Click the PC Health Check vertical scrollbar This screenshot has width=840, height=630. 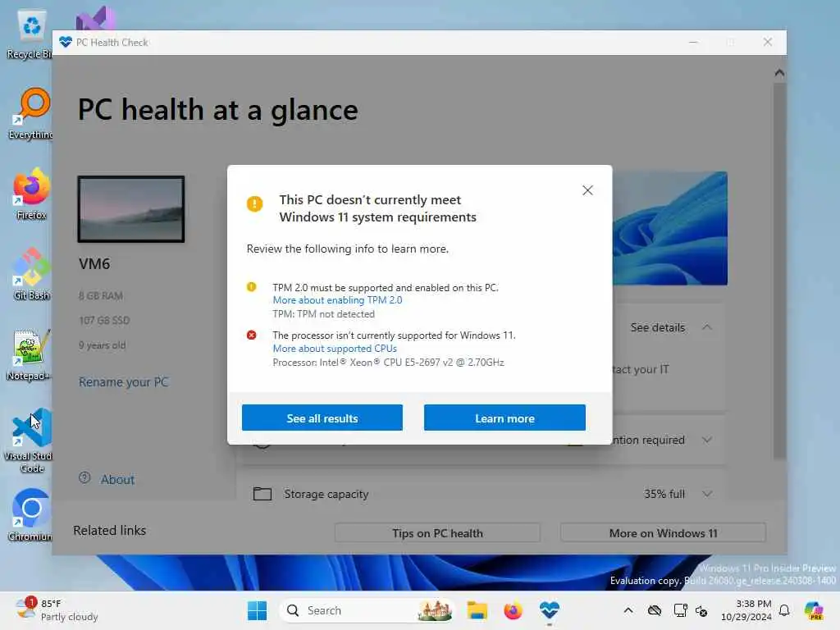coord(779,271)
